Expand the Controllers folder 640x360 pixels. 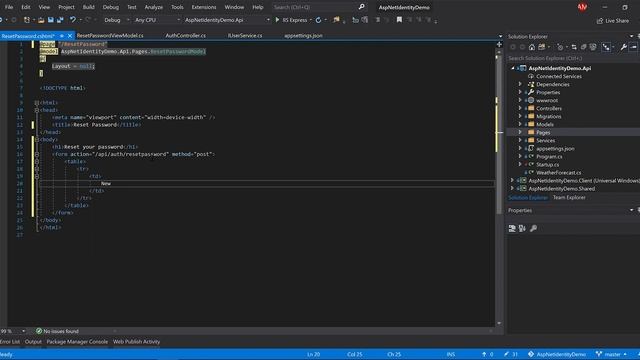(520, 108)
